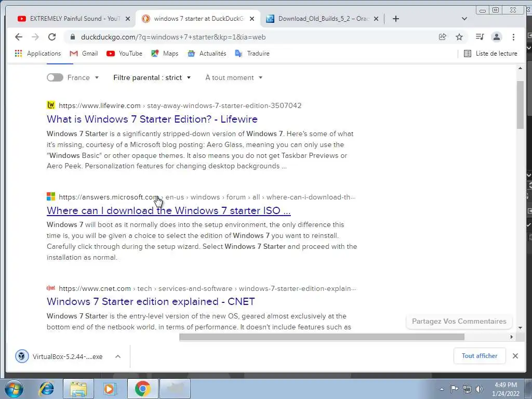Expand the tab search chevron
This screenshot has width=532, height=399.
464,19
